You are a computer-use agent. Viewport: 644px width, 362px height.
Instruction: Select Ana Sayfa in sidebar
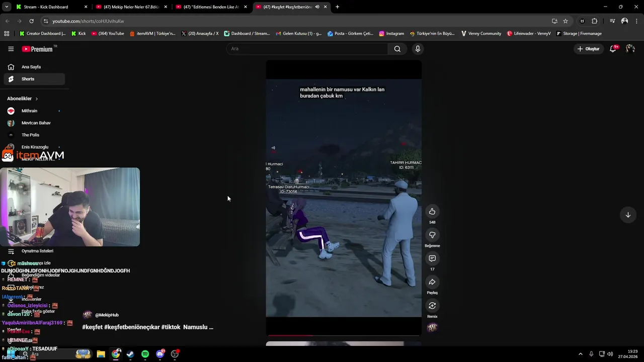(34, 67)
